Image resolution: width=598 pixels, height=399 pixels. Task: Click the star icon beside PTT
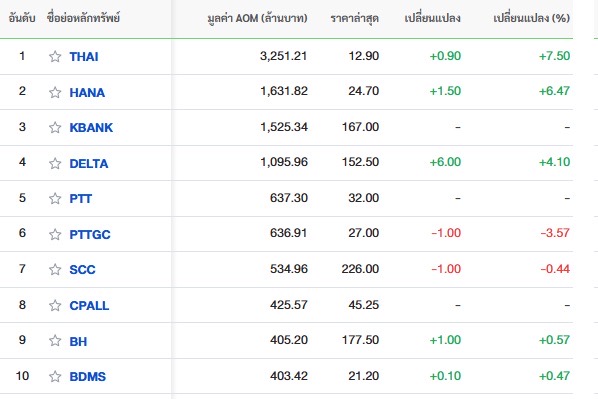coord(55,198)
